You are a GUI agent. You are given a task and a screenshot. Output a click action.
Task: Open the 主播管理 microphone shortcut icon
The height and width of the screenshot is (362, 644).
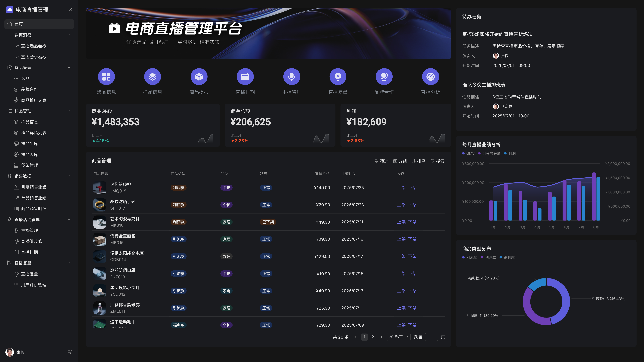pyautogui.click(x=291, y=77)
